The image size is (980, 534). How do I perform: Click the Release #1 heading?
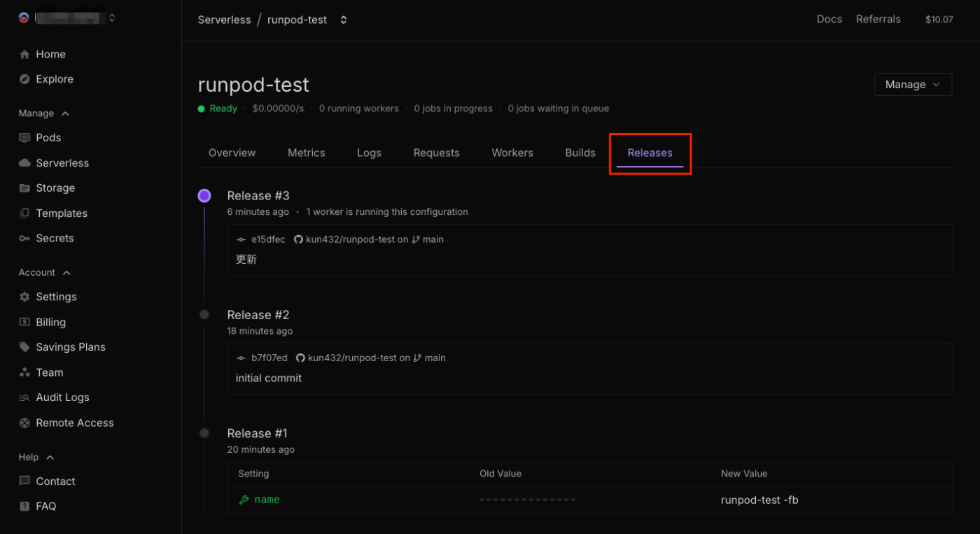pos(257,433)
